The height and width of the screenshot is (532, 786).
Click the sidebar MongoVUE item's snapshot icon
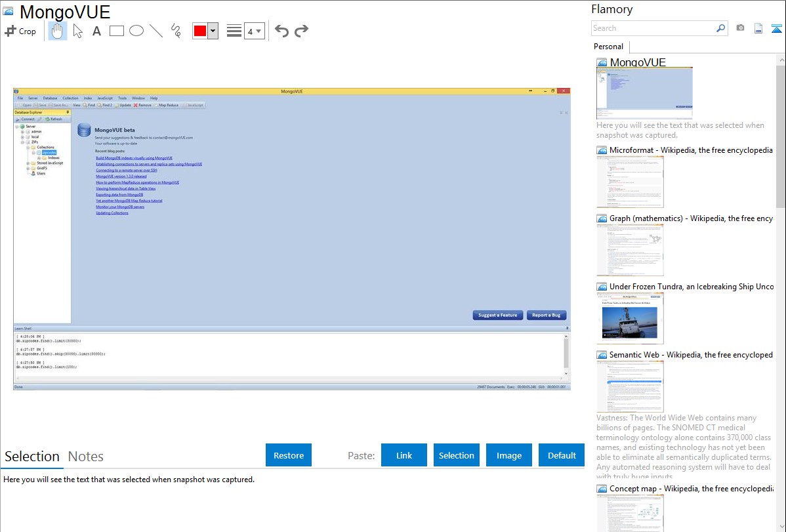(x=602, y=62)
